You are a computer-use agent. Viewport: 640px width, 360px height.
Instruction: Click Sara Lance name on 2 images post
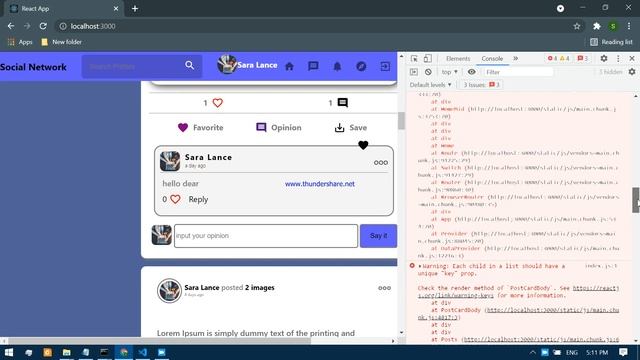pos(202,287)
